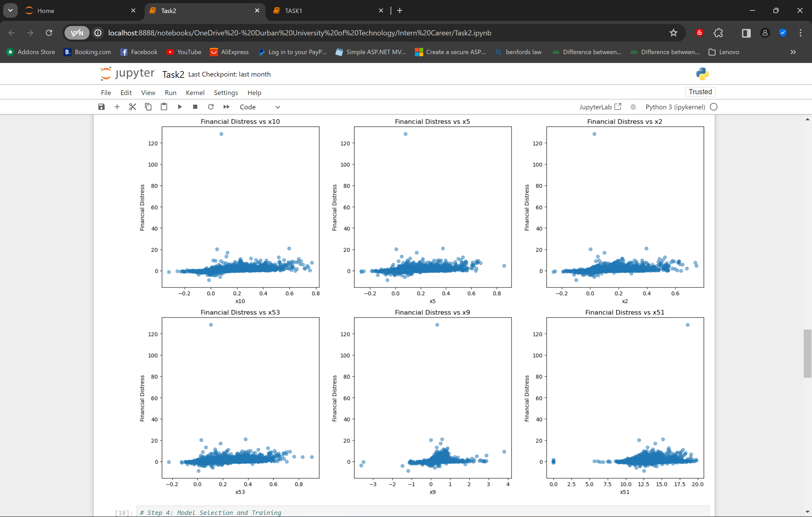The height and width of the screenshot is (517, 812).
Task: Click the Trusted notebook button
Action: (x=700, y=92)
